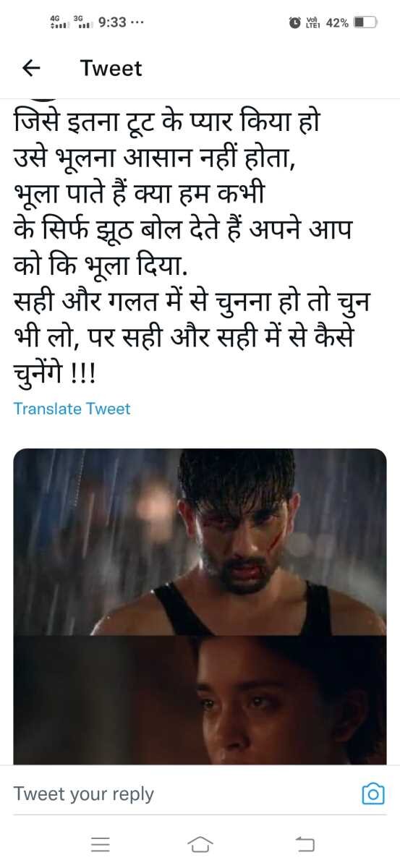Tap the 42% battery percentage text
Screen dimensions: 400x868
(337, 22)
